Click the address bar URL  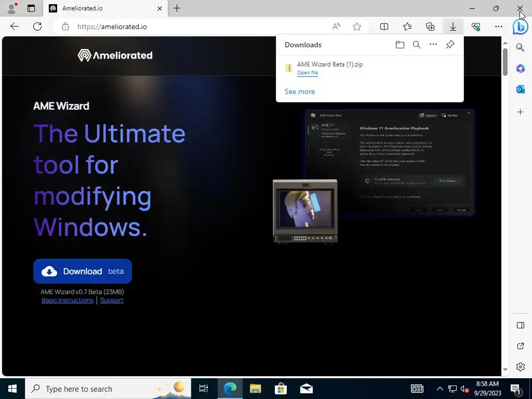[112, 26]
